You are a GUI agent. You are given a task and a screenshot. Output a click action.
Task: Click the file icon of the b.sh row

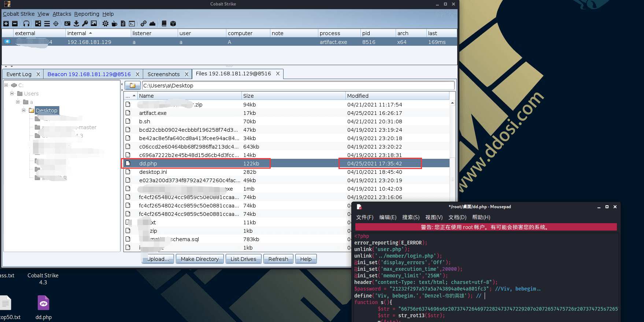[x=128, y=121]
